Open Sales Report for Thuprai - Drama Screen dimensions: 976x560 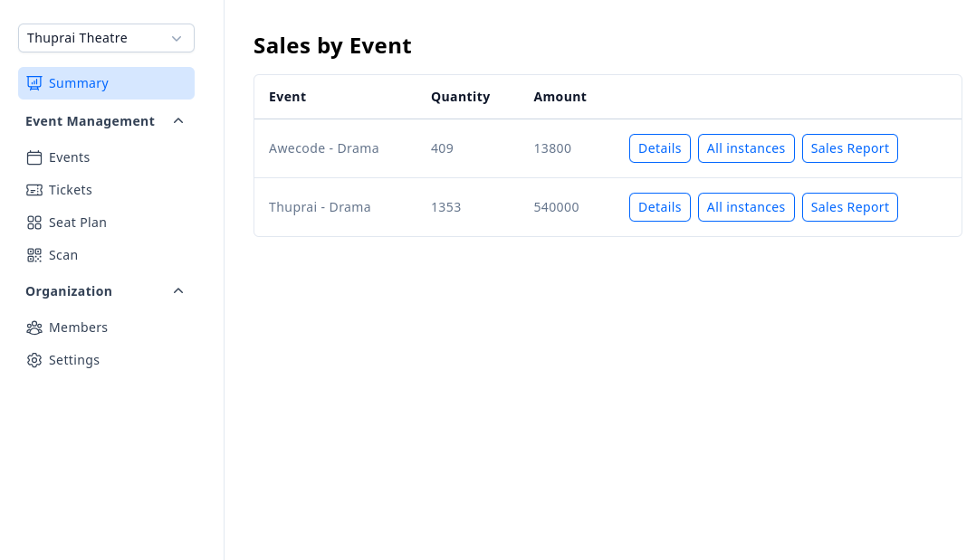click(849, 206)
